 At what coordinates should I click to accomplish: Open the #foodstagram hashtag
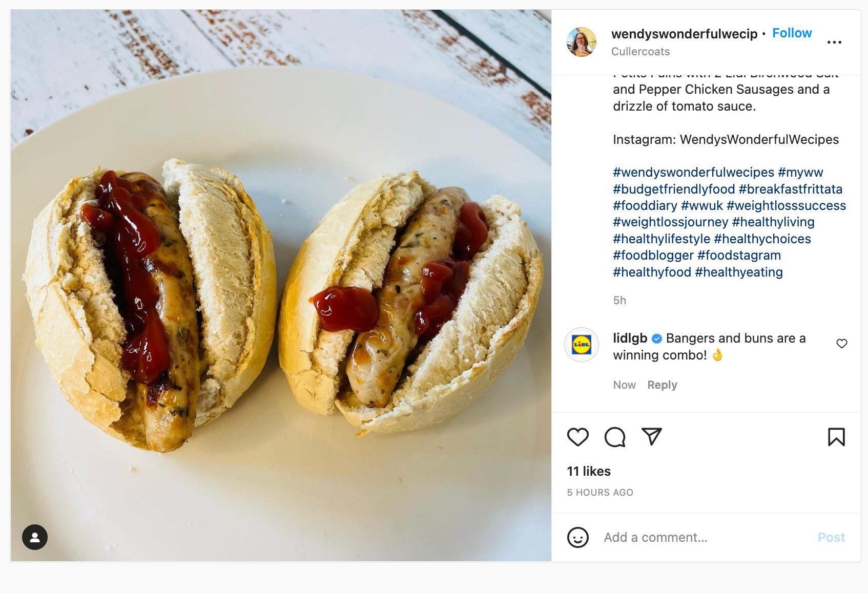(x=739, y=255)
